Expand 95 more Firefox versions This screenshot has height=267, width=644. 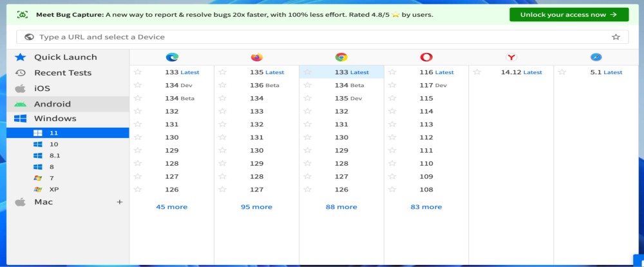click(x=256, y=207)
